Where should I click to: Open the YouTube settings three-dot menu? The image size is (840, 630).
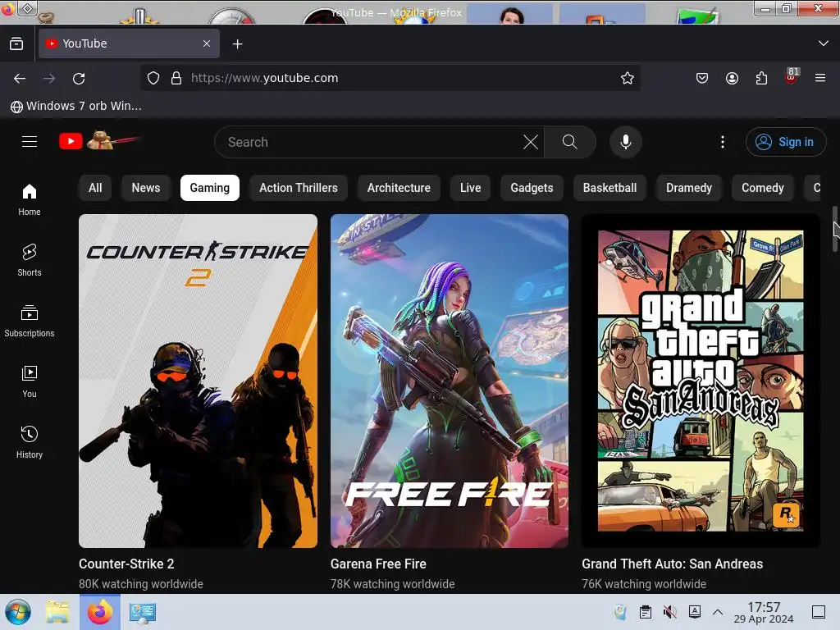(723, 142)
